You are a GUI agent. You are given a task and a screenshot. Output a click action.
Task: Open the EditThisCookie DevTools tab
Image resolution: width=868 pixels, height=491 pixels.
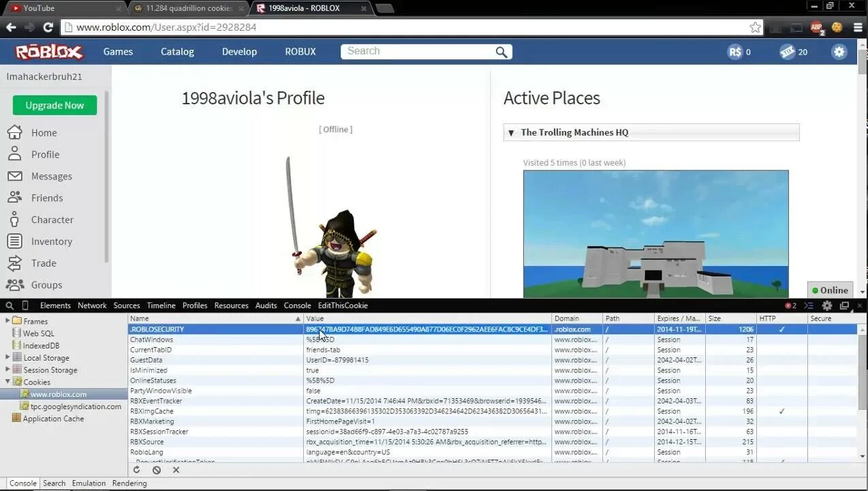pos(343,306)
